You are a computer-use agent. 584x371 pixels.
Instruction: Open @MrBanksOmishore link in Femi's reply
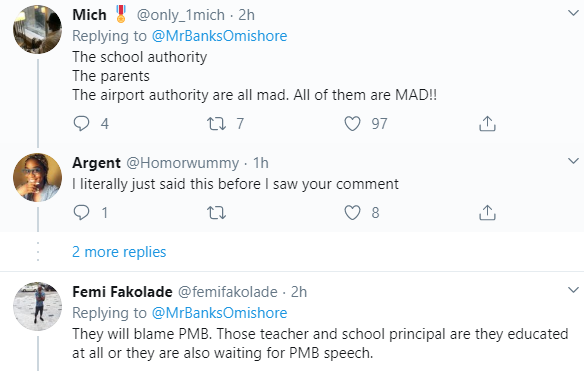pyautogui.click(x=219, y=313)
